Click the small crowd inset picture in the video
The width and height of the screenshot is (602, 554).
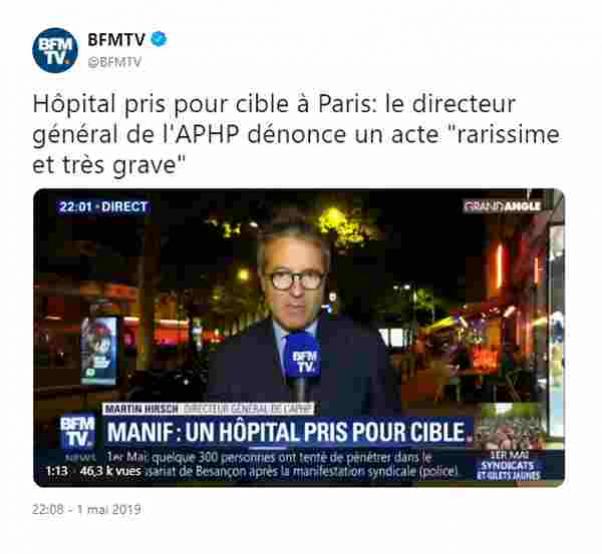click(x=509, y=426)
